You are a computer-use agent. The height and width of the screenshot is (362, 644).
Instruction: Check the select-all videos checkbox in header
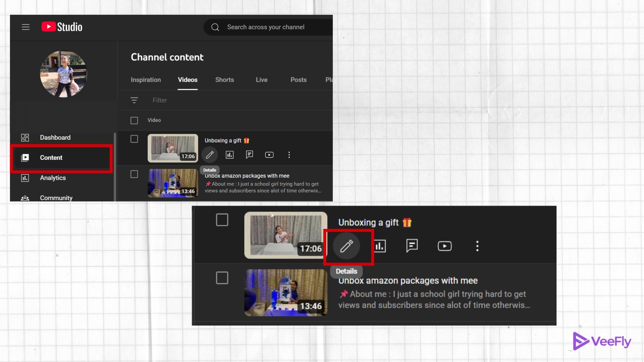tap(134, 120)
